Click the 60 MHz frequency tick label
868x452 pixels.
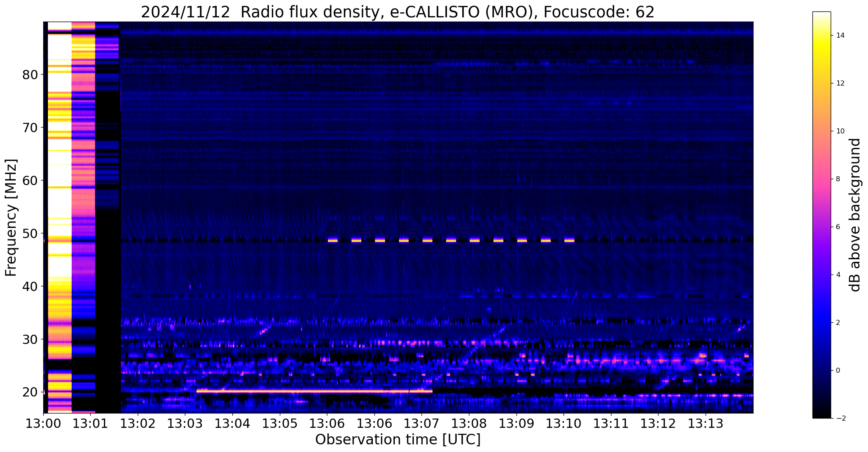[30, 180]
